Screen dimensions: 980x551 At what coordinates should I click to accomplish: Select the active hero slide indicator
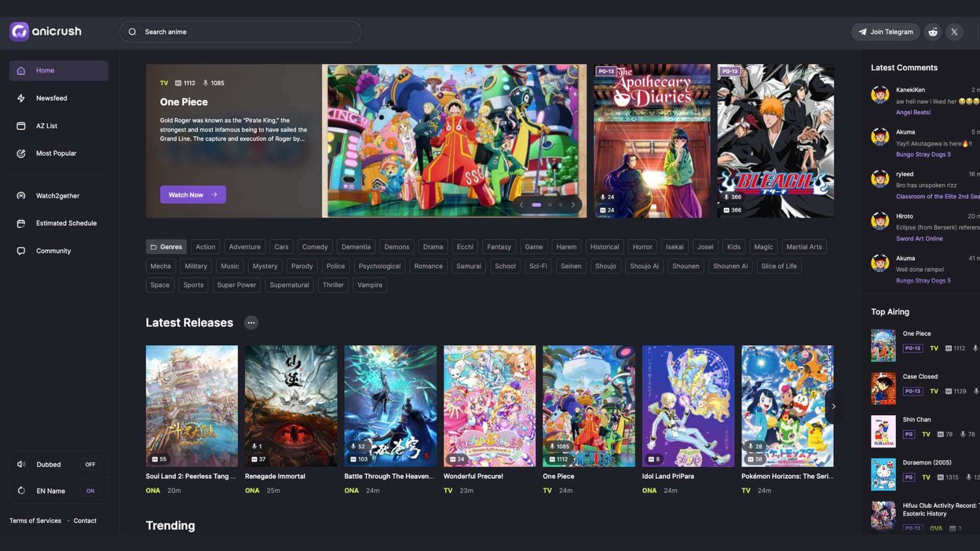536,205
